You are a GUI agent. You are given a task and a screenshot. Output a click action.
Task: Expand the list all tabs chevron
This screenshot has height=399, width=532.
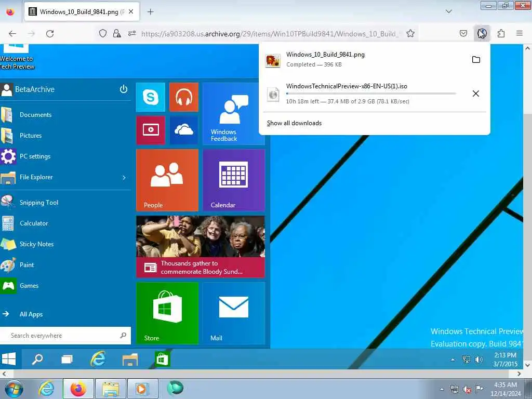[448, 11]
